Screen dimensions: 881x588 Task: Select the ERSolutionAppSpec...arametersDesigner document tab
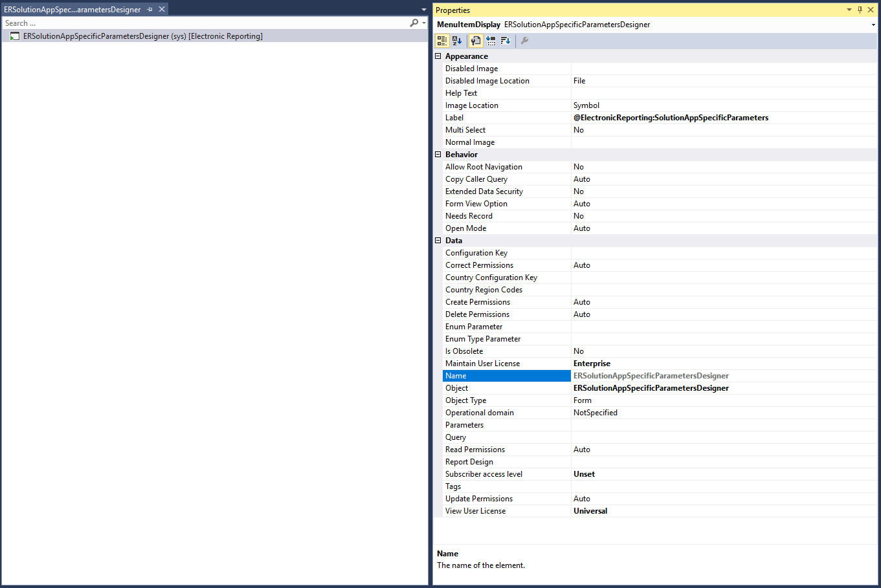(72, 10)
